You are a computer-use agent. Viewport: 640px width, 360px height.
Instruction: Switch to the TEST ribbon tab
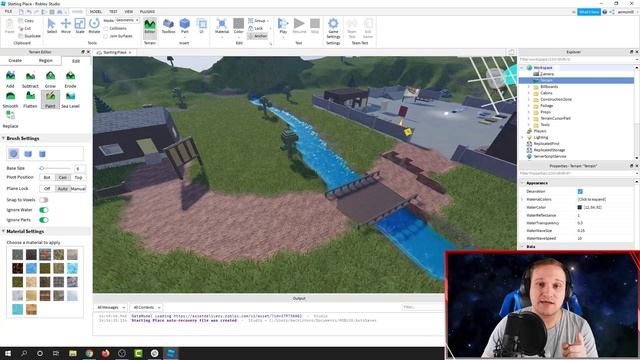point(113,11)
